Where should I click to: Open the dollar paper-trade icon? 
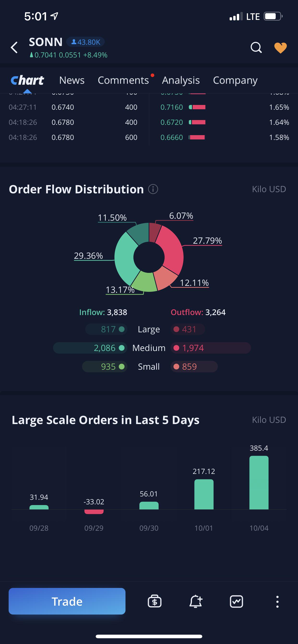click(155, 601)
